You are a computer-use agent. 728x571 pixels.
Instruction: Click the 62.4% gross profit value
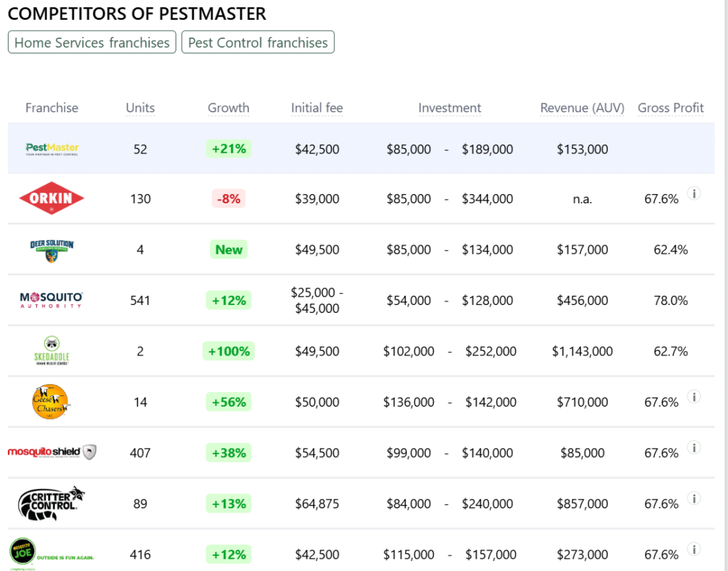coord(670,250)
